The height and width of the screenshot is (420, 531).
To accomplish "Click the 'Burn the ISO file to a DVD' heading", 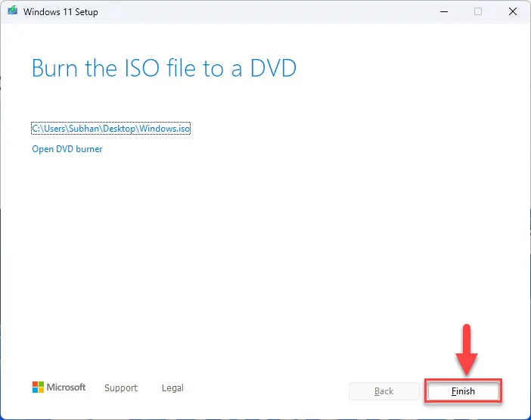I will click(x=164, y=68).
